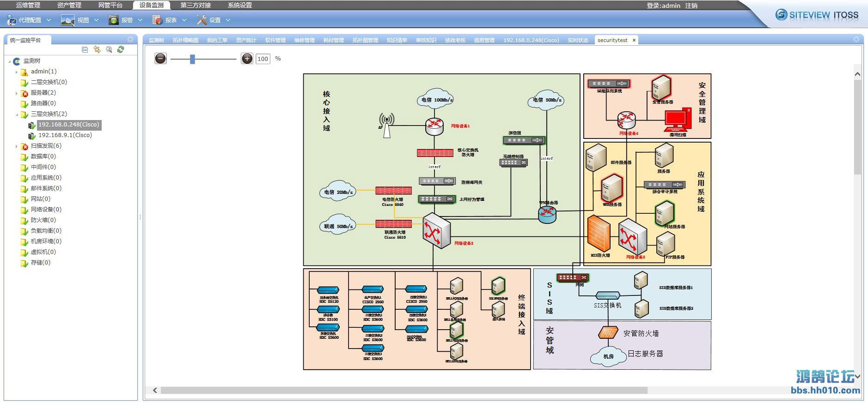Click the zoom slider handle
The width and height of the screenshot is (868, 403).
[x=192, y=59]
